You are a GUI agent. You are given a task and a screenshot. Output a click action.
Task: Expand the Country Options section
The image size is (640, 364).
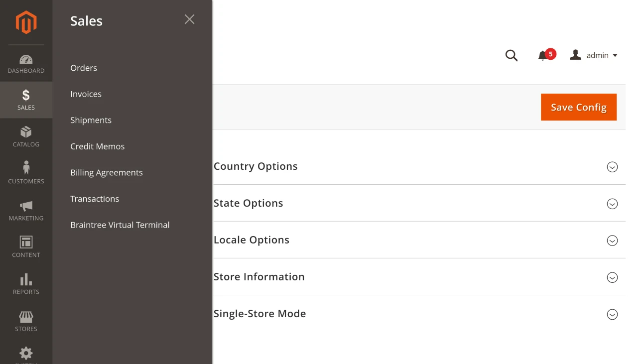click(612, 167)
